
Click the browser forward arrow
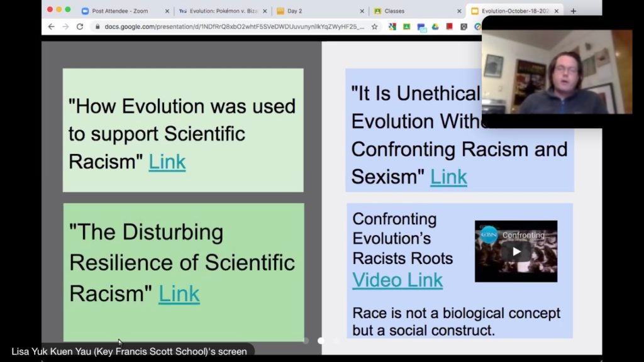65,26
